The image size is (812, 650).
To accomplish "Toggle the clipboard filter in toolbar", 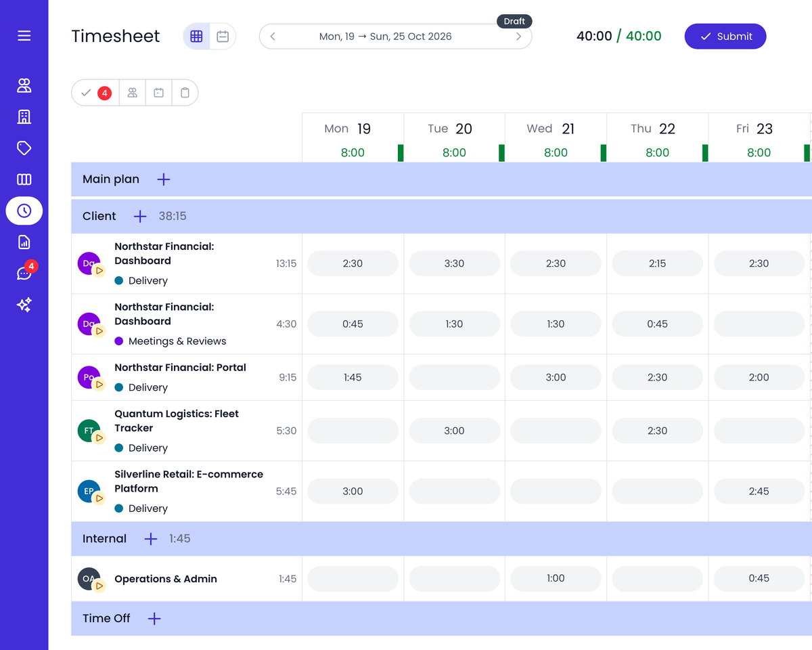I will 185,93.
